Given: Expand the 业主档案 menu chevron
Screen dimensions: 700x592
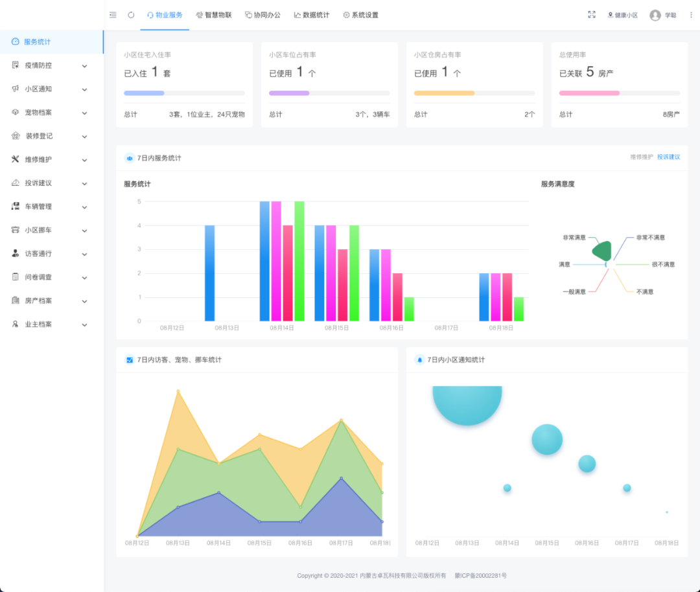Looking at the screenshot, I should [84, 324].
